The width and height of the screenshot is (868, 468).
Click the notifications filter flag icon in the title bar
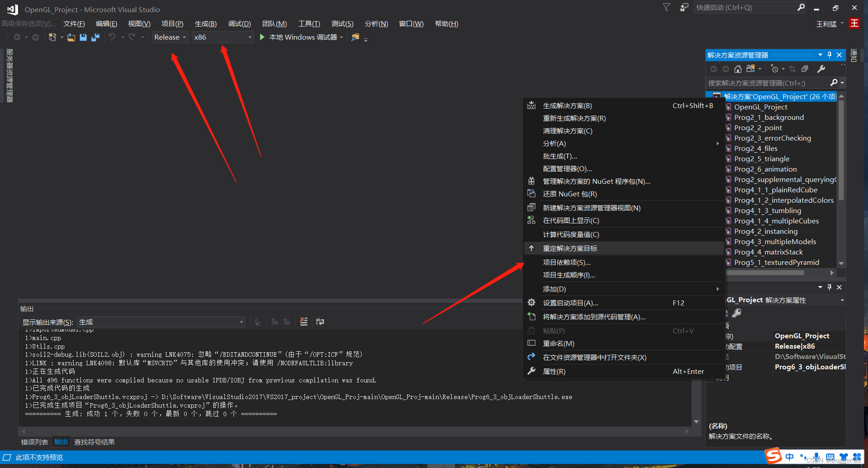(666, 7)
